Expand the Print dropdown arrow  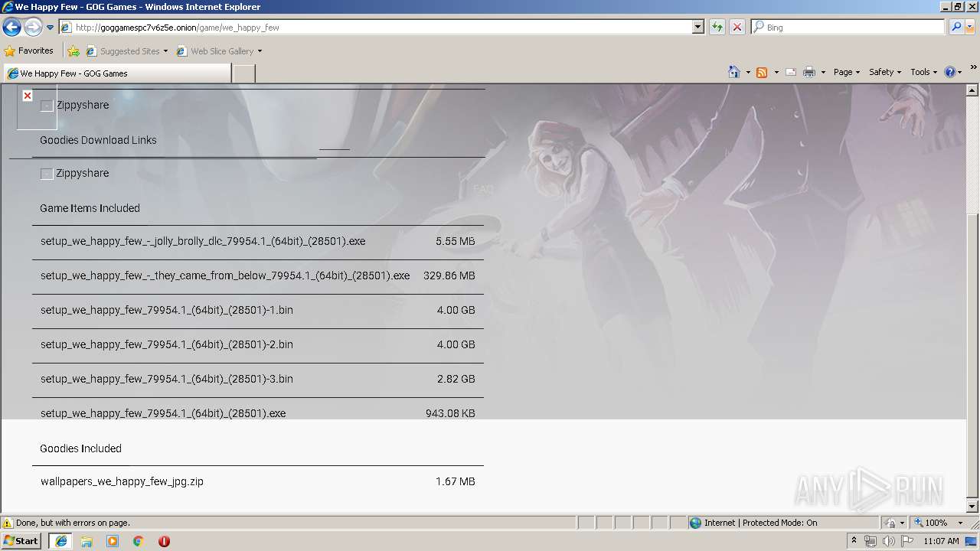click(823, 72)
